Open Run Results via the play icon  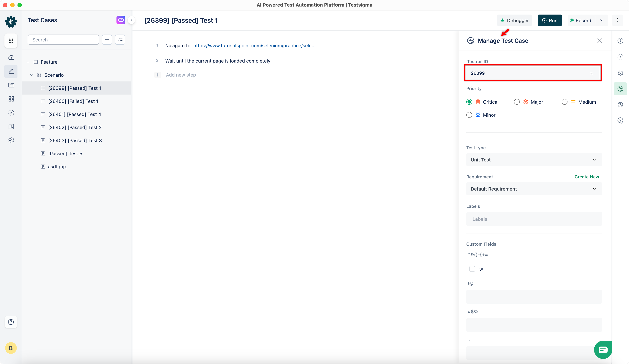[11, 113]
